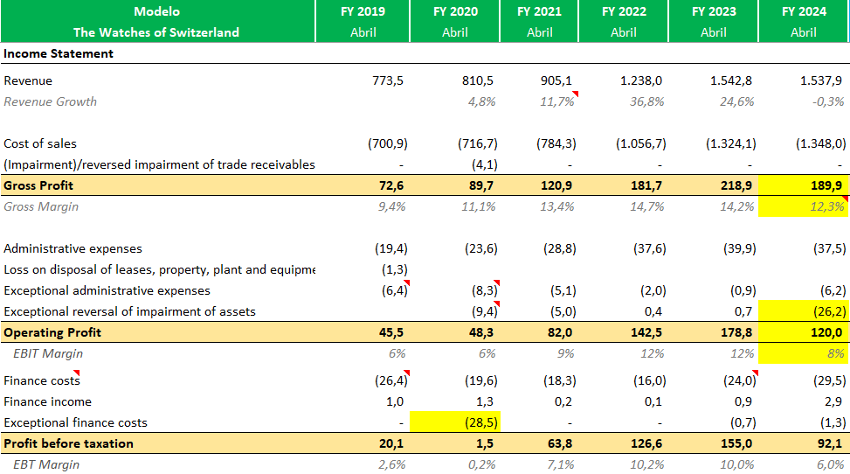850x474 pixels.
Task: Click finance income value 2,9
Action: point(833,402)
